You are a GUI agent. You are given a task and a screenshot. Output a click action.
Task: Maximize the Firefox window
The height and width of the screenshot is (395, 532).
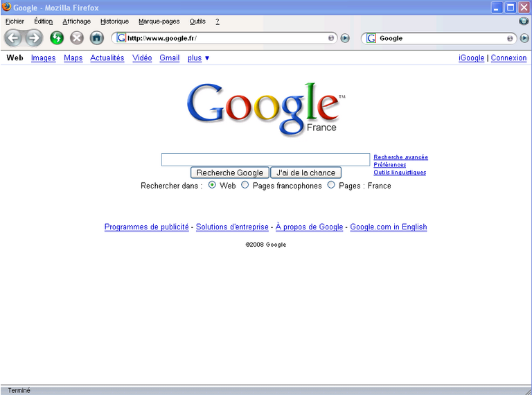(x=511, y=8)
